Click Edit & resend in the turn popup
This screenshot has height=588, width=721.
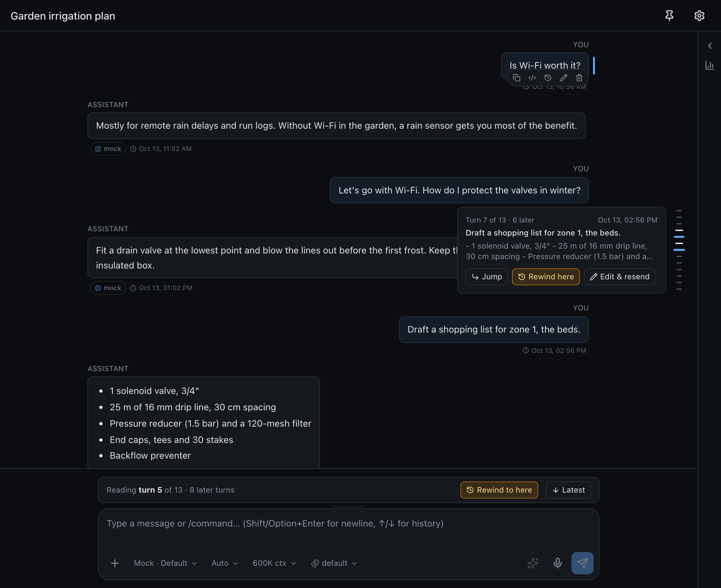coord(619,277)
